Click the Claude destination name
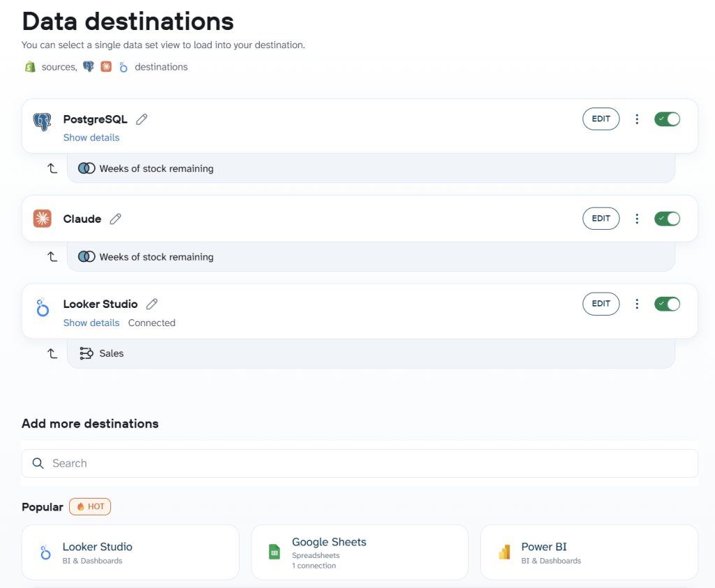Screen dimensions: 715x588 (82, 219)
